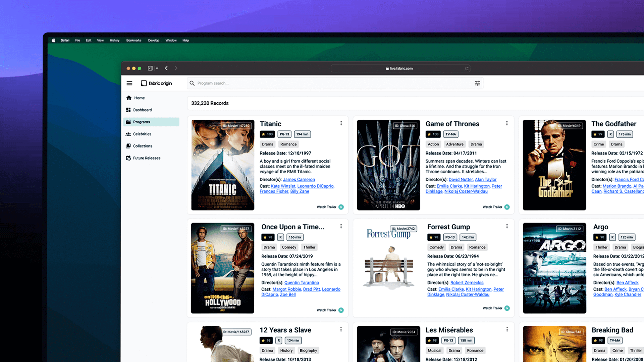Open Forrest Gump card options menu
The height and width of the screenshot is (362, 644).
click(507, 226)
